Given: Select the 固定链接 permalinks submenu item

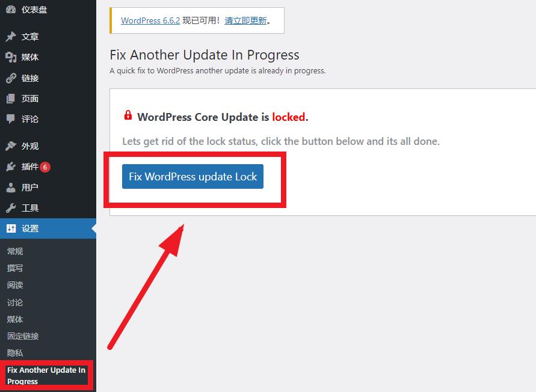Looking at the screenshot, I should 23,336.
